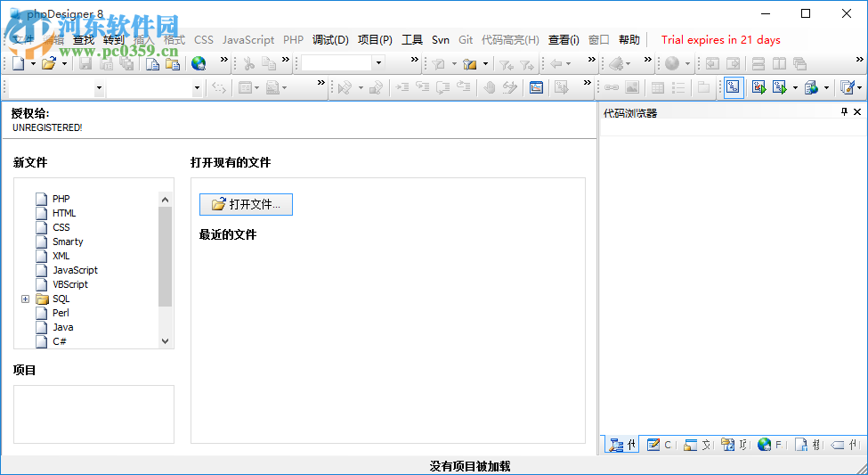Screen dimensions: 868x475
Task: Select the bottom tab with globe icon
Action: pos(769,445)
